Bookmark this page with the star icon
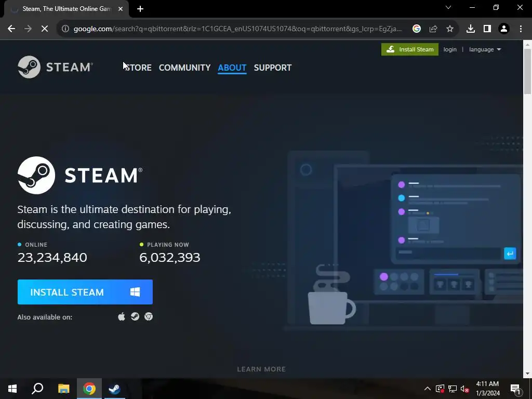 point(450,29)
